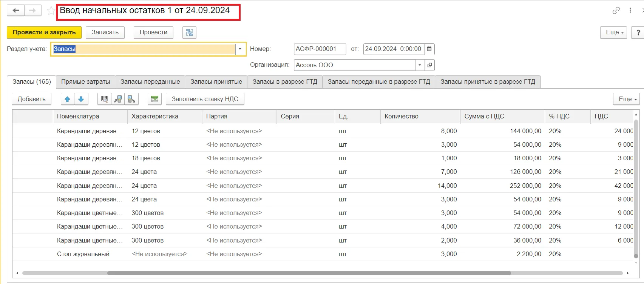Add a row with Добавить button
Screen dimensions: 644x284
click(32, 99)
